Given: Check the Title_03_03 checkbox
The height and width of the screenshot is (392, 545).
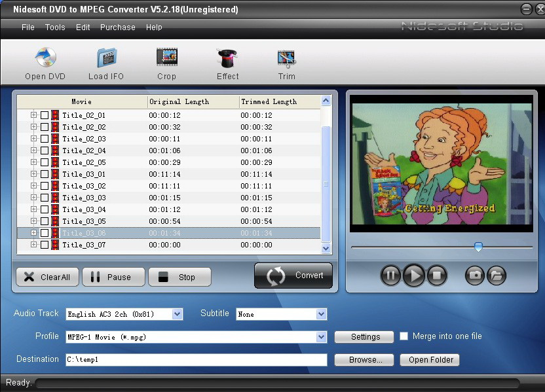Looking at the screenshot, I should click(45, 198).
